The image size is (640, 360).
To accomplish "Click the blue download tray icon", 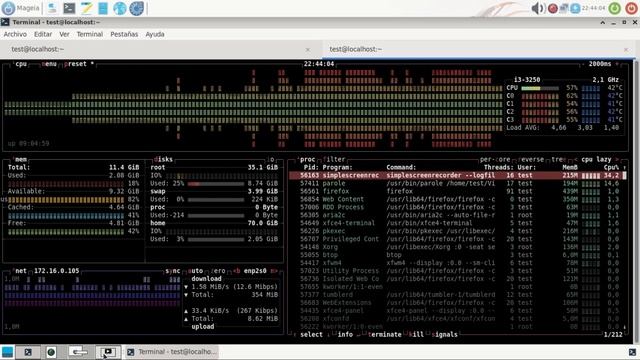I will pos(575,8).
